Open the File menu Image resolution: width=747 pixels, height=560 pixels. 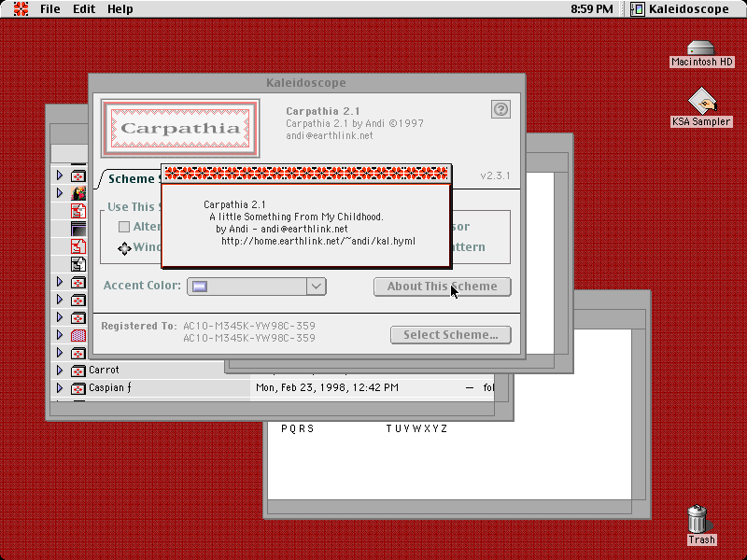pyautogui.click(x=50, y=9)
